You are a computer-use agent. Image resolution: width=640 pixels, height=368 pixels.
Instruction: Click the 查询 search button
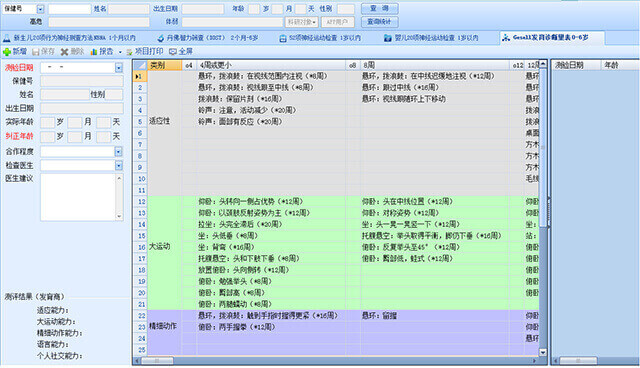(380, 9)
